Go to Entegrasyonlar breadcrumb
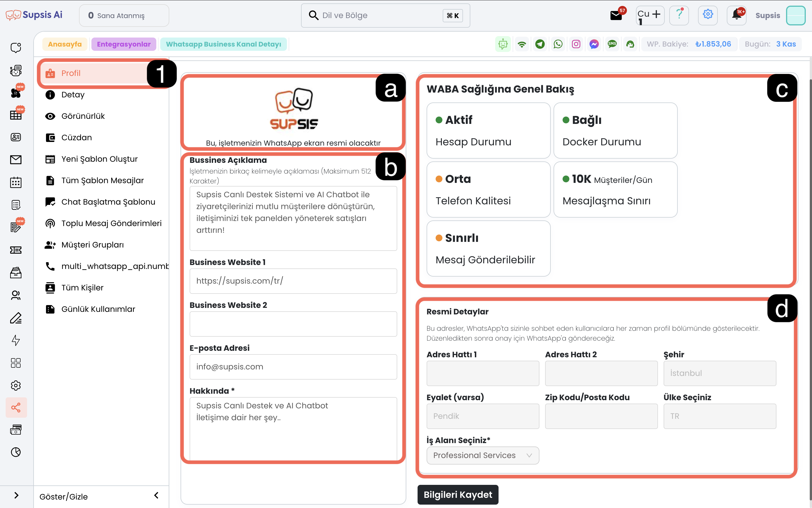 point(124,44)
